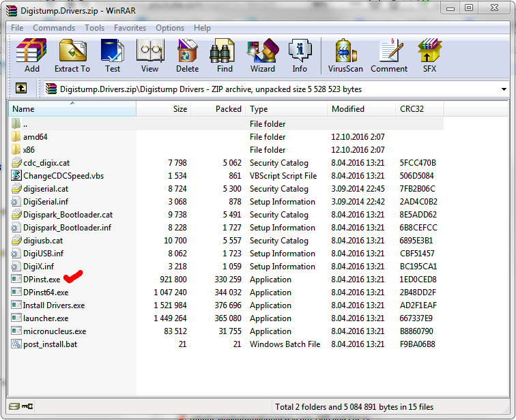
Task: Go up one folder level button
Action: pos(21,89)
